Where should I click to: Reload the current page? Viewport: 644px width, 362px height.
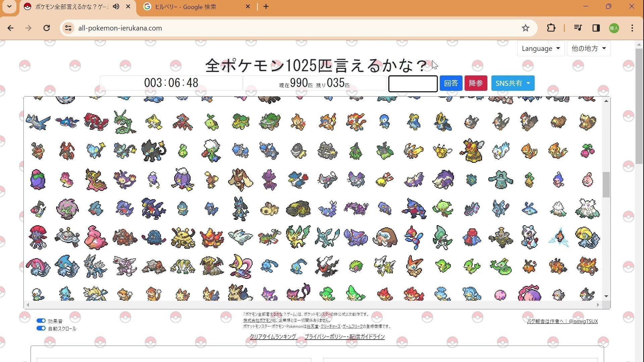(x=47, y=28)
